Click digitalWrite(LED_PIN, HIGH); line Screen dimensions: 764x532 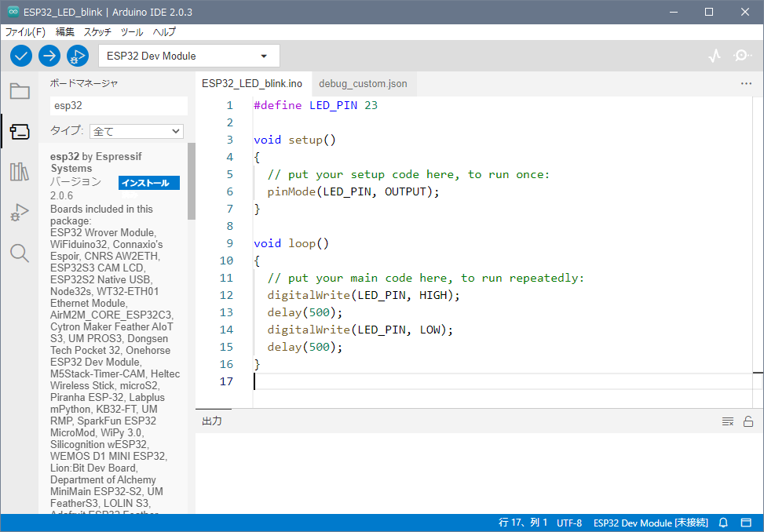(x=364, y=296)
